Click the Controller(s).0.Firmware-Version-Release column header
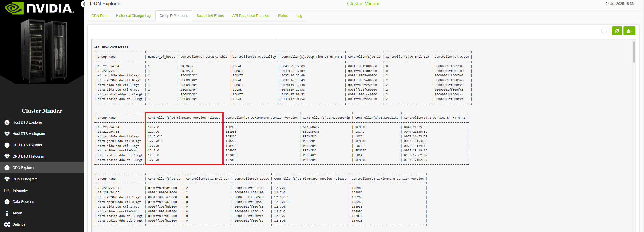The width and height of the screenshot is (644, 232). (184, 118)
